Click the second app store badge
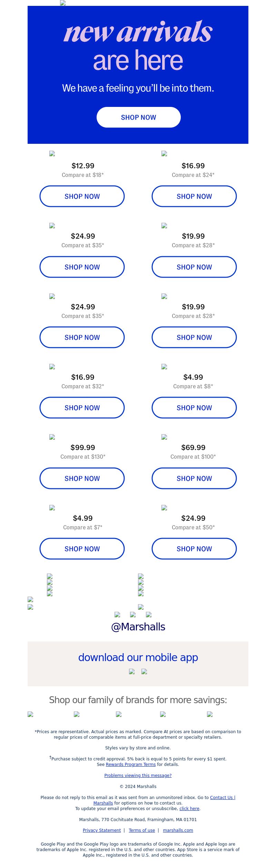The image size is (276, 868). [144, 671]
